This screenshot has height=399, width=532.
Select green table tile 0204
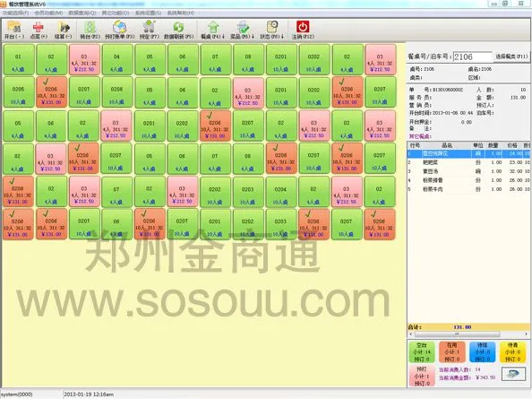click(x=281, y=192)
